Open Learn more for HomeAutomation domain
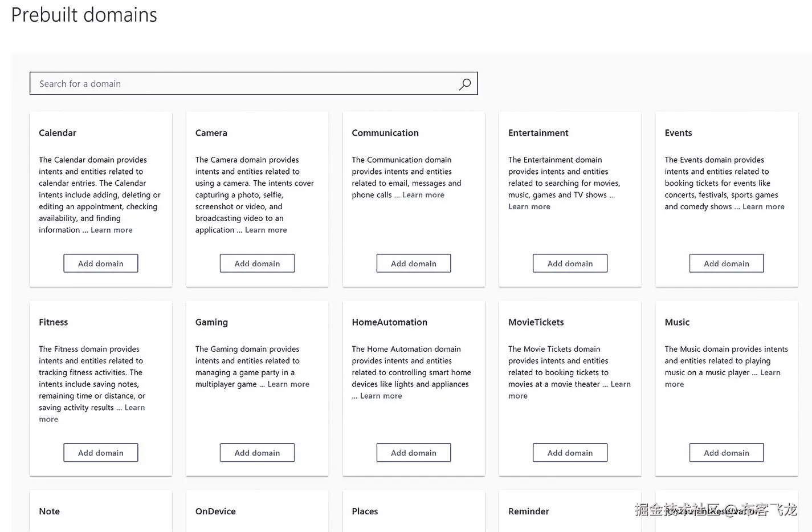812x532 pixels. click(381, 396)
